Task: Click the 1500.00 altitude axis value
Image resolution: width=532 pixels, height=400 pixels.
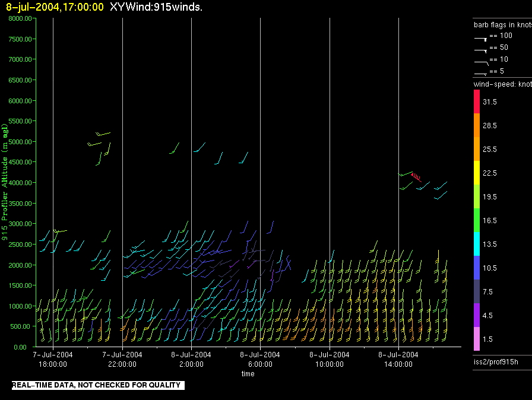Action: [x=20, y=285]
